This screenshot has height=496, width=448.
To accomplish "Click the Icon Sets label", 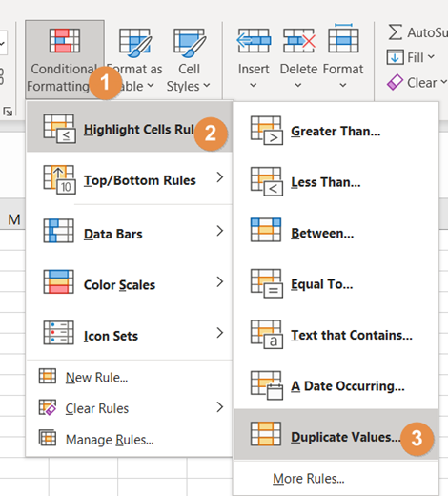I will (x=111, y=336).
